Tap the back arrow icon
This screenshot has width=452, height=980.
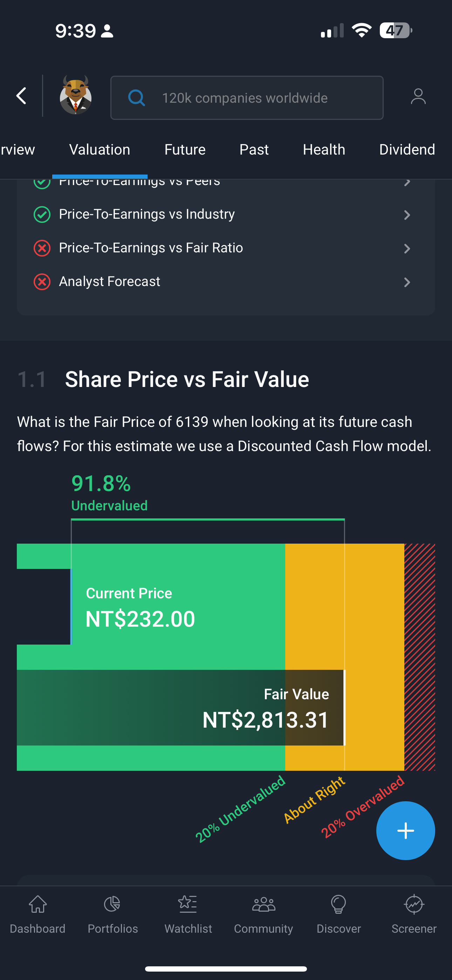(x=21, y=96)
